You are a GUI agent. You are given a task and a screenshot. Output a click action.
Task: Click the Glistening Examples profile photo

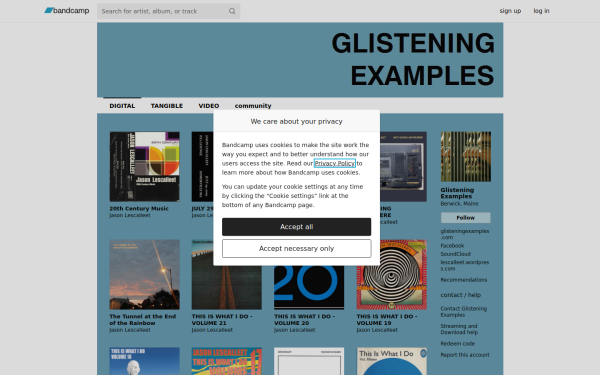(466, 157)
